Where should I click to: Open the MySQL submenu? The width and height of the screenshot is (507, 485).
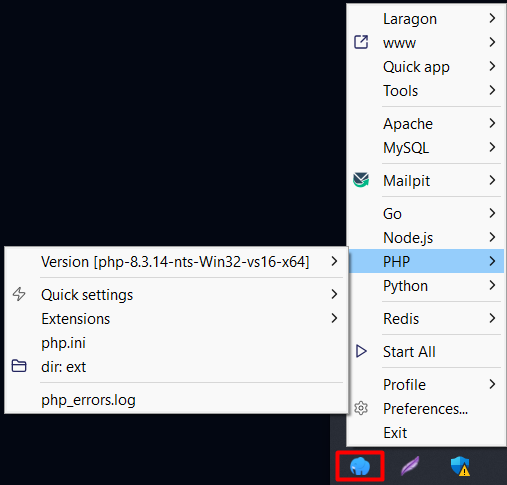pyautogui.click(x=426, y=148)
